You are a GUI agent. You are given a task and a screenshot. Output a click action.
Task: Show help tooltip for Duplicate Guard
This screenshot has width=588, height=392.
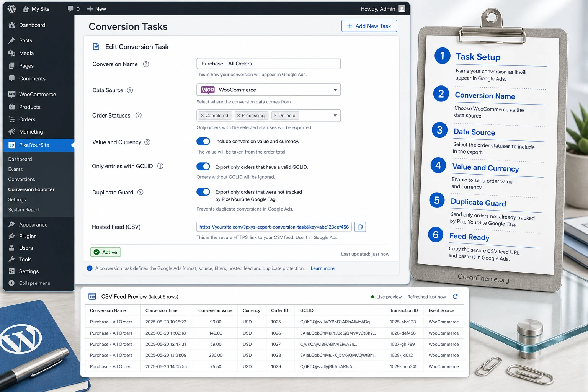coord(140,192)
